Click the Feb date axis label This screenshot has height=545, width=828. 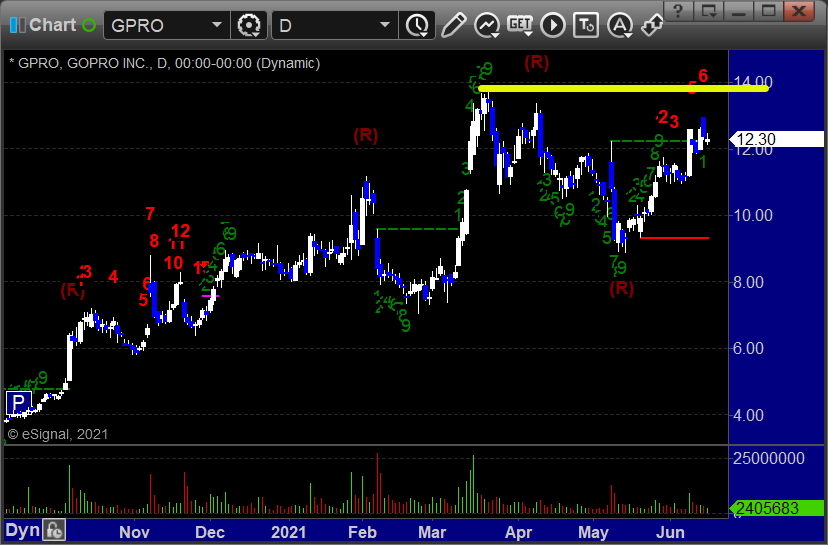(x=362, y=532)
